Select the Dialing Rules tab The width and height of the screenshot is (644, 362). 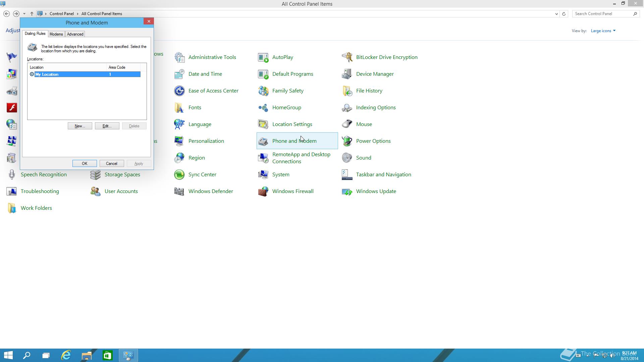pyautogui.click(x=35, y=34)
